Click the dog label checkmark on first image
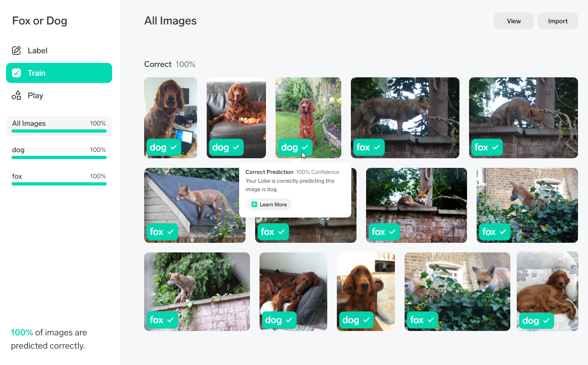Viewport: 588px width, 365px height. pyautogui.click(x=173, y=147)
